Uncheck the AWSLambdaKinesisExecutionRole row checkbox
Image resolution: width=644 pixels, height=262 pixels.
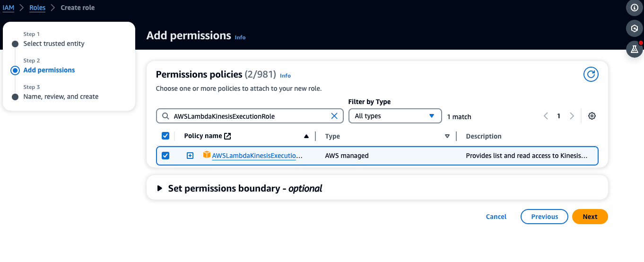pos(165,156)
